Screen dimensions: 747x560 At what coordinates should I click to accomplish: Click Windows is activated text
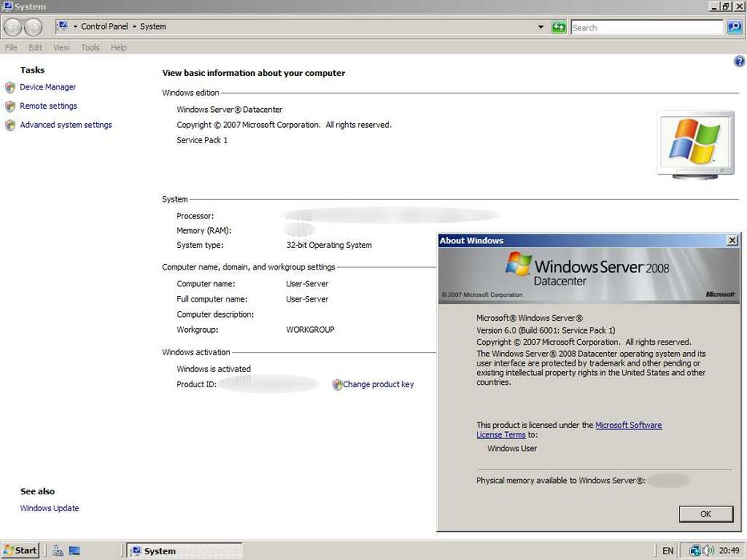tap(214, 369)
